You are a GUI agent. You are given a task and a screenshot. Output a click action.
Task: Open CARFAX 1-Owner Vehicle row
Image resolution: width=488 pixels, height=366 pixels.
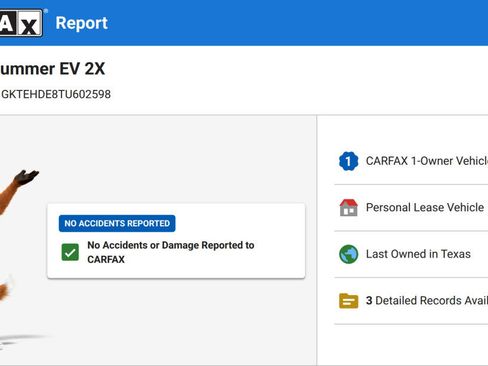[411, 161]
